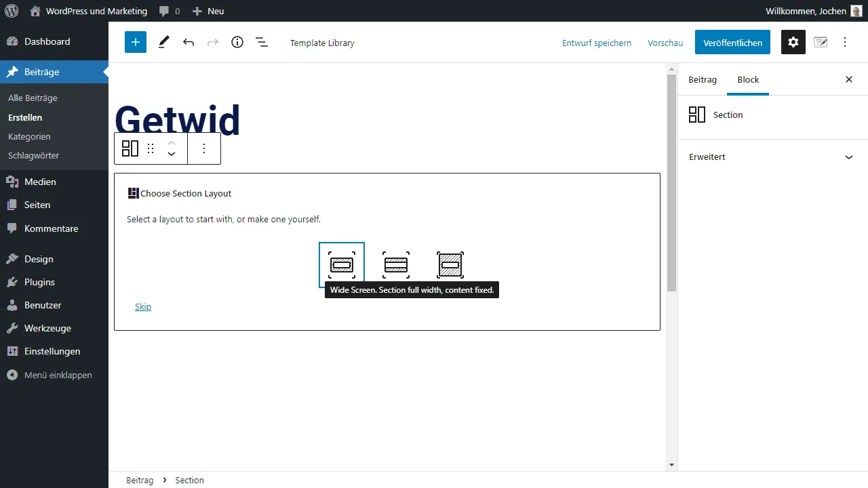This screenshot has width=868, height=488.
Task: Click the Section block type toolbar icon
Action: pos(130,148)
